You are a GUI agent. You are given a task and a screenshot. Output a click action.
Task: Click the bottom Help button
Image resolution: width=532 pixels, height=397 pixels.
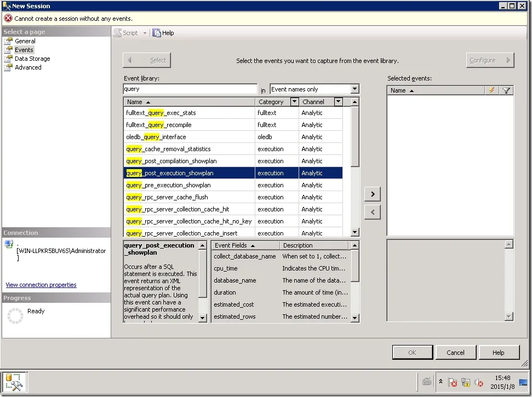498,353
